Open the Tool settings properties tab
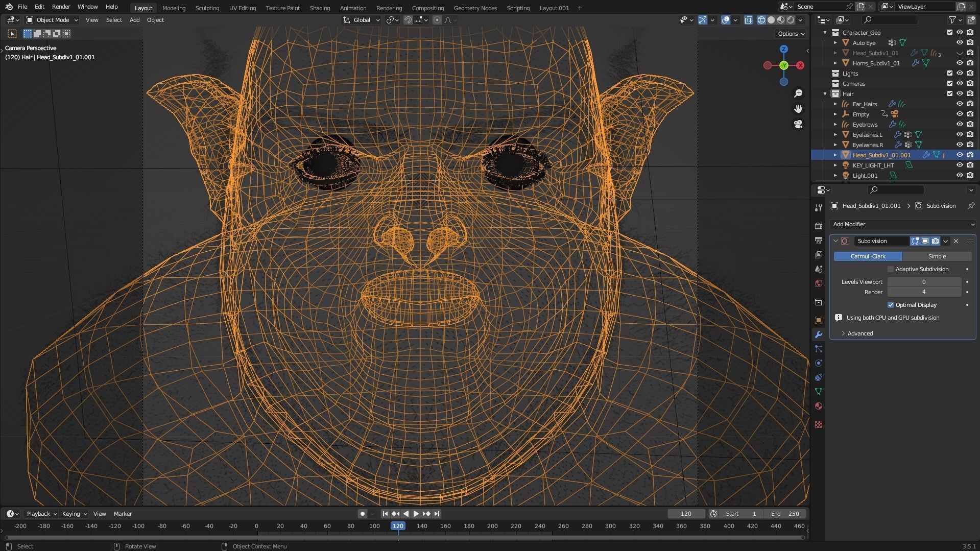Viewport: 980px width, 551px height. coord(819,208)
